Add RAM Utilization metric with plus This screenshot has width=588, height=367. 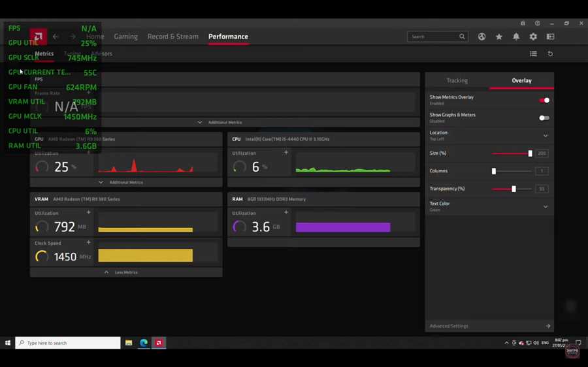tap(286, 212)
